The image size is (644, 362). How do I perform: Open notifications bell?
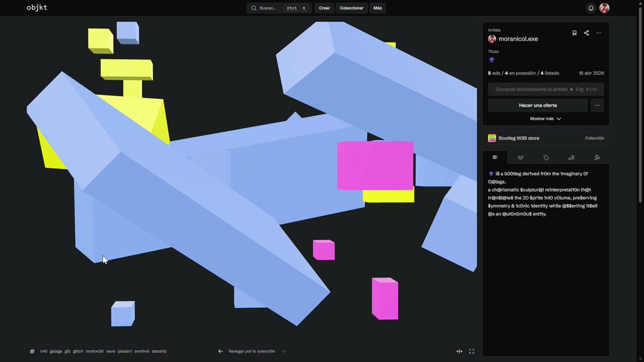(x=591, y=8)
